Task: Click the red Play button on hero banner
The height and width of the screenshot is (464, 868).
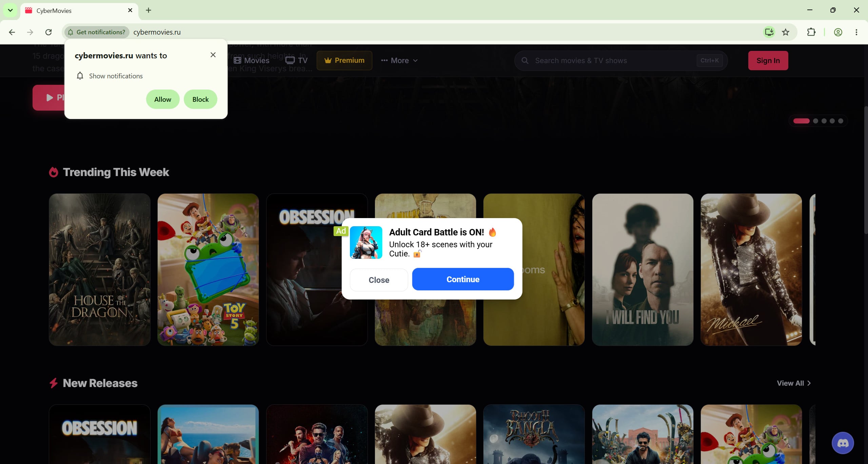Action: pos(49,98)
